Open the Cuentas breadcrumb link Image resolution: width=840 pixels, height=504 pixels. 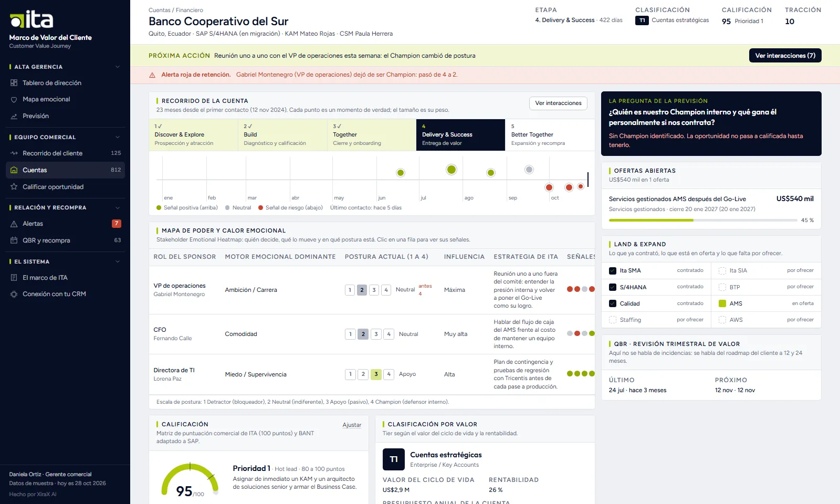tap(160, 10)
